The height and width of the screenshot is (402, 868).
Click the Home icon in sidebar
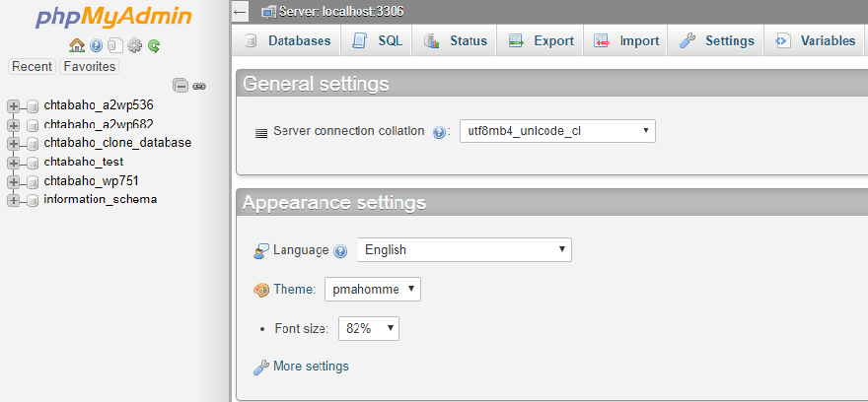(x=77, y=46)
